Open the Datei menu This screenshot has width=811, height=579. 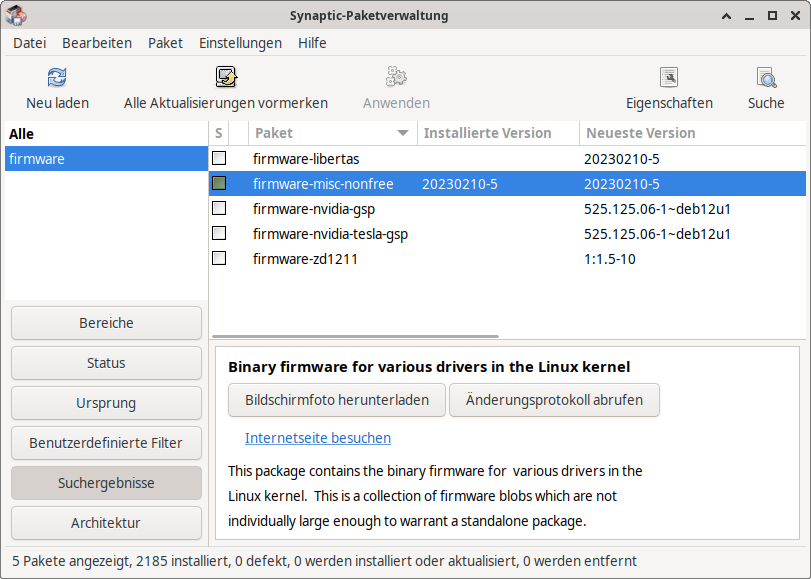coord(30,43)
